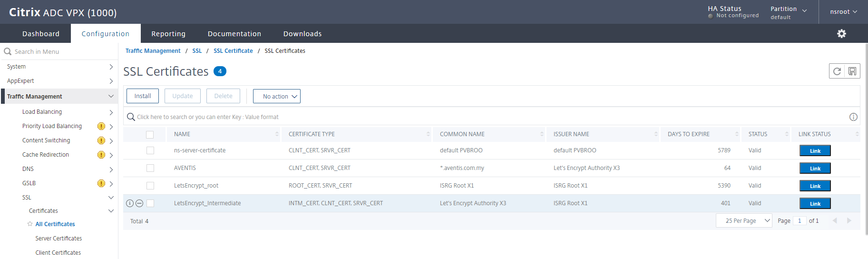Check the LetsEncrypt_root row checkbox
This screenshot has width=868, height=259.
pyautogui.click(x=150, y=186)
